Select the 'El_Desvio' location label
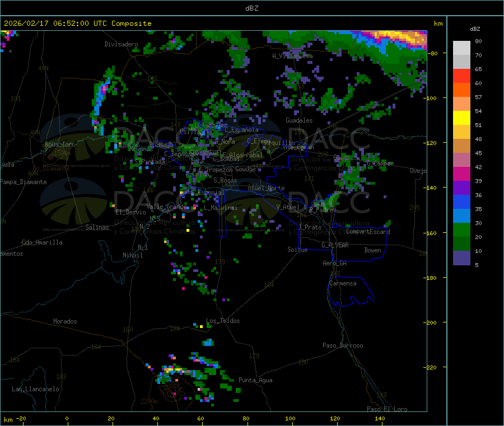 (130, 212)
